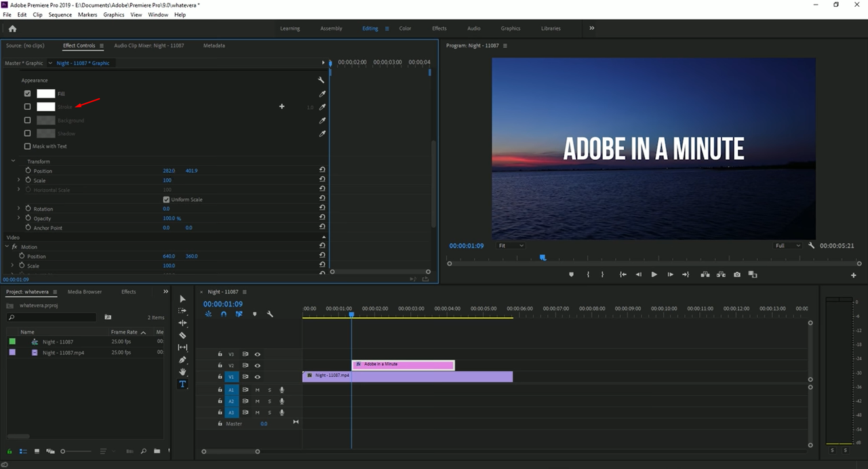Viewport: 868px width, 469px height.
Task: Click the Fill color eyedropper
Action: point(323,94)
